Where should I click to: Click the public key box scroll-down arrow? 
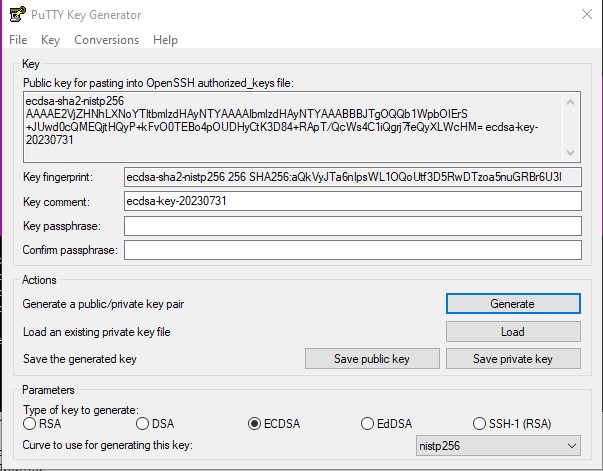coord(571,153)
